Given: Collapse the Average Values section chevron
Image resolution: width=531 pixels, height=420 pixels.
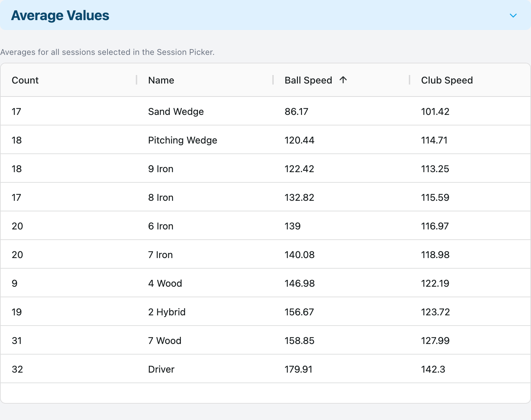Looking at the screenshot, I should tap(513, 16).
